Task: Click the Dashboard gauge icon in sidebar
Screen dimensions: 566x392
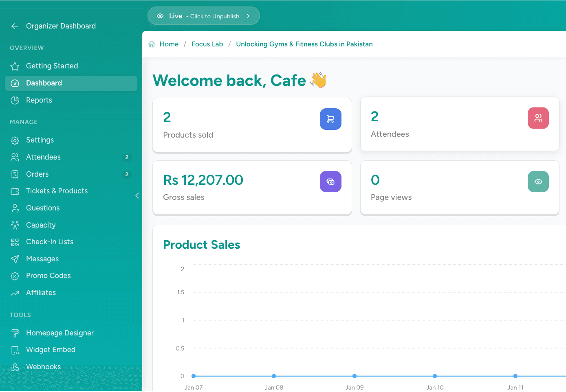Action: [x=15, y=83]
